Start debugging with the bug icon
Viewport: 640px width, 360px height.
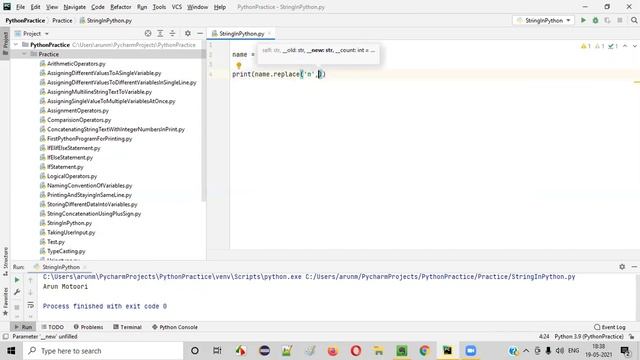click(x=596, y=20)
